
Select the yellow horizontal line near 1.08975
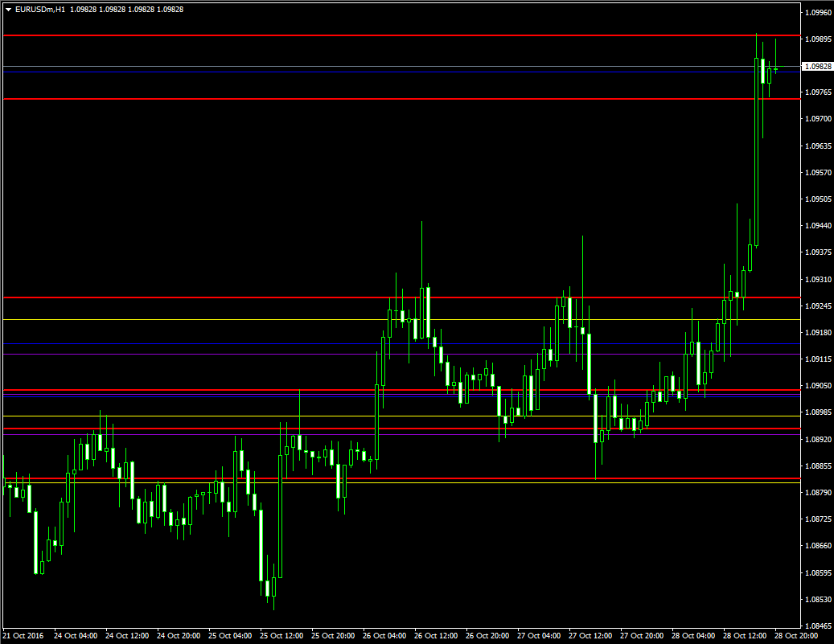click(401, 416)
